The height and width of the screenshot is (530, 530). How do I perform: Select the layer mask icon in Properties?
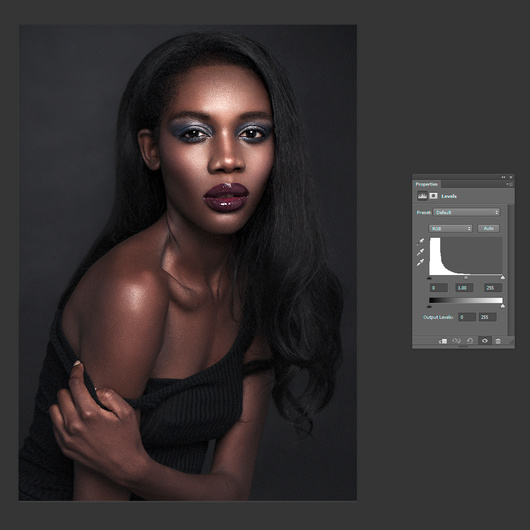point(434,196)
